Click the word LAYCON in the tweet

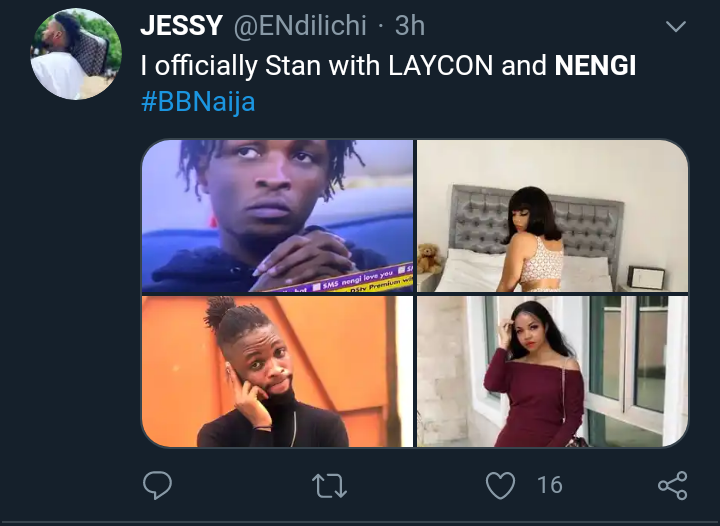coord(440,65)
